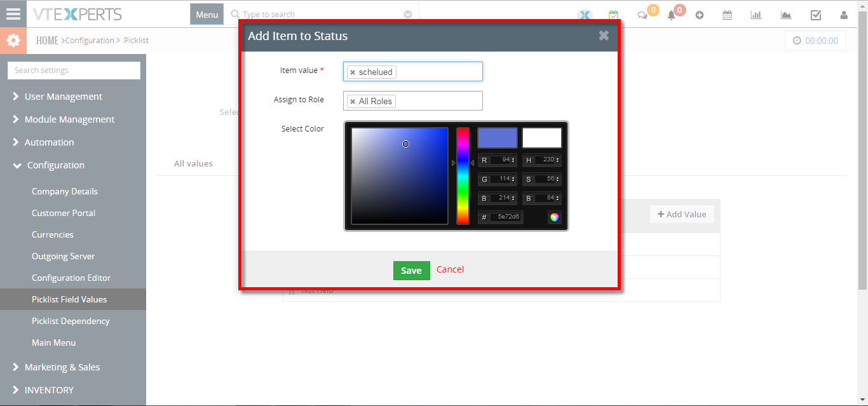868x406 pixels.
Task: Click the B blue value field showing 214
Action: (501, 198)
